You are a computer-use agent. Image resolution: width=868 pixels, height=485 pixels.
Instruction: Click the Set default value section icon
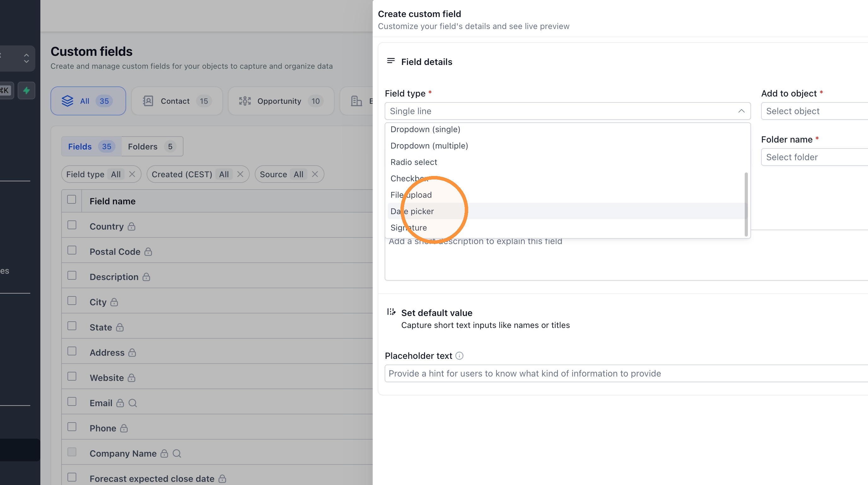click(x=391, y=312)
